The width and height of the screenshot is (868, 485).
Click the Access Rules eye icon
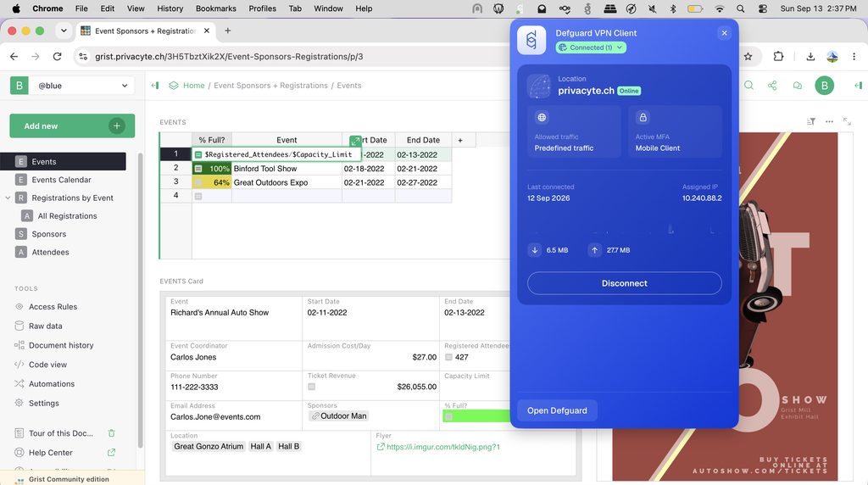[x=19, y=307]
